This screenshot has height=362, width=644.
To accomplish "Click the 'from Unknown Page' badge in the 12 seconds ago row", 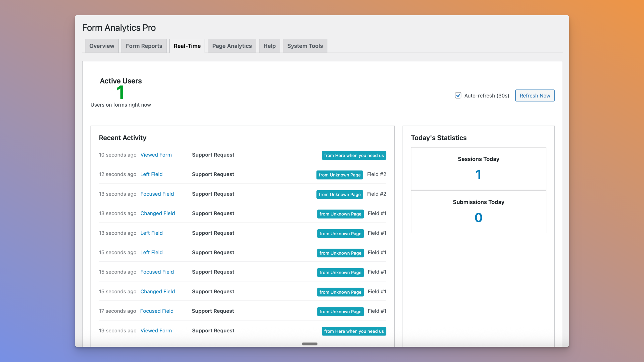I will click(x=340, y=175).
